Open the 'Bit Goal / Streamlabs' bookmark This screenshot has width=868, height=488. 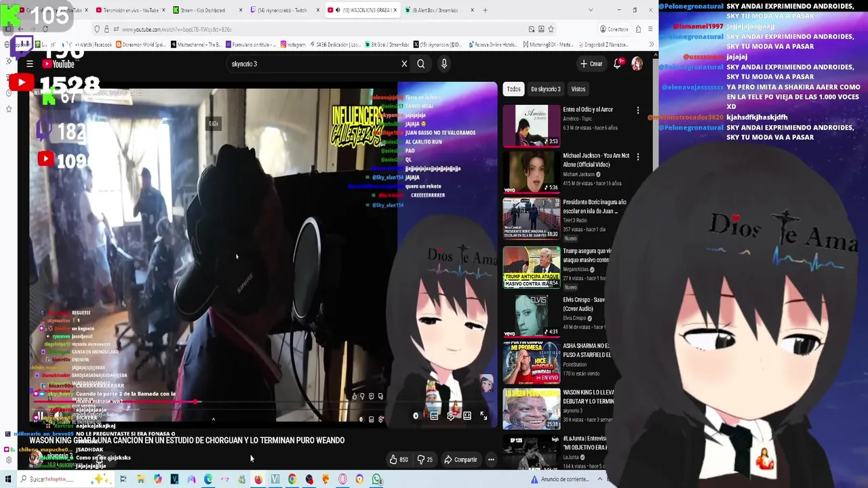387,45
